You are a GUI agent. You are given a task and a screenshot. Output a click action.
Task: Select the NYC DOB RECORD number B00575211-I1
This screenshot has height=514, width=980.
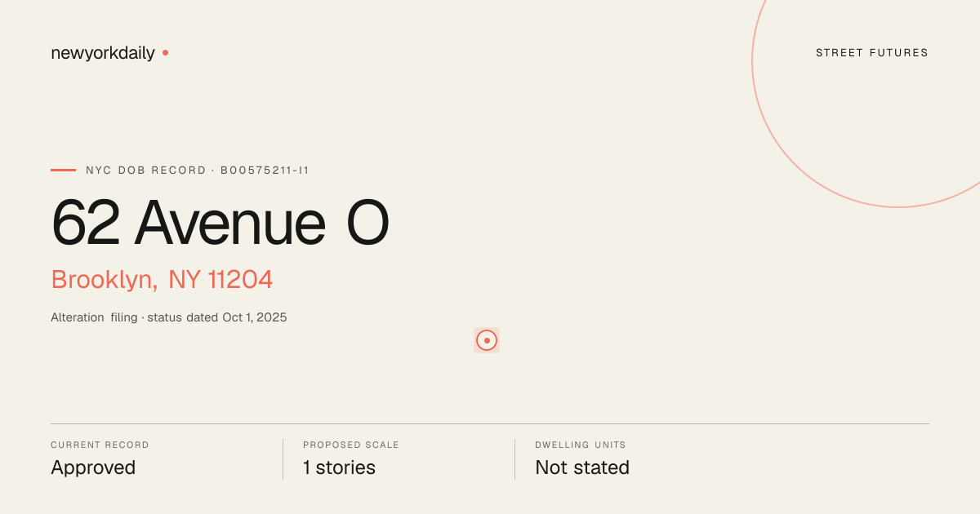265,171
